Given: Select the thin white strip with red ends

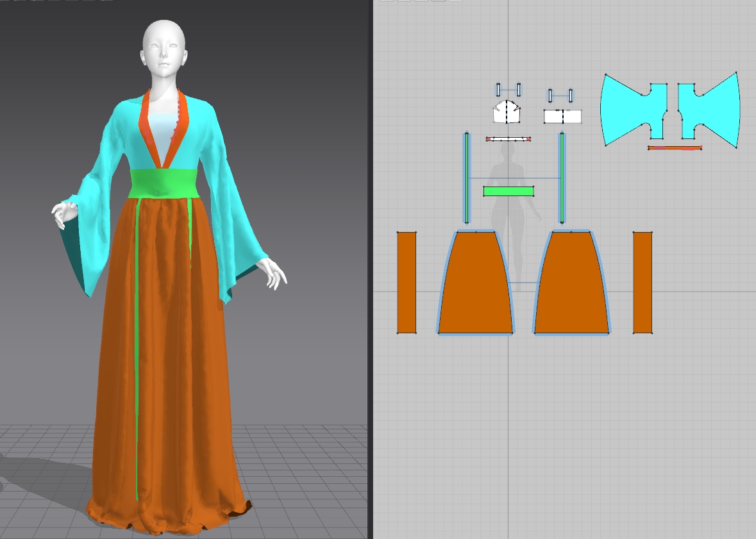Looking at the screenshot, I should (508, 139).
